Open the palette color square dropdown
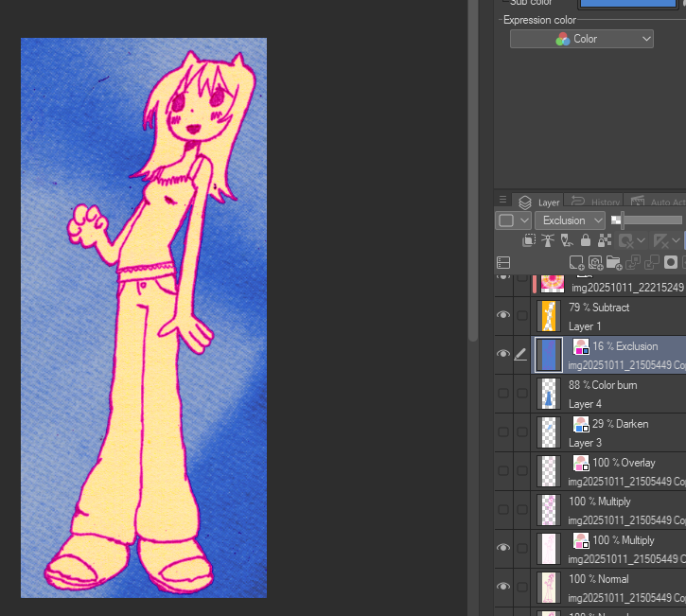686x616 pixels. tap(513, 220)
